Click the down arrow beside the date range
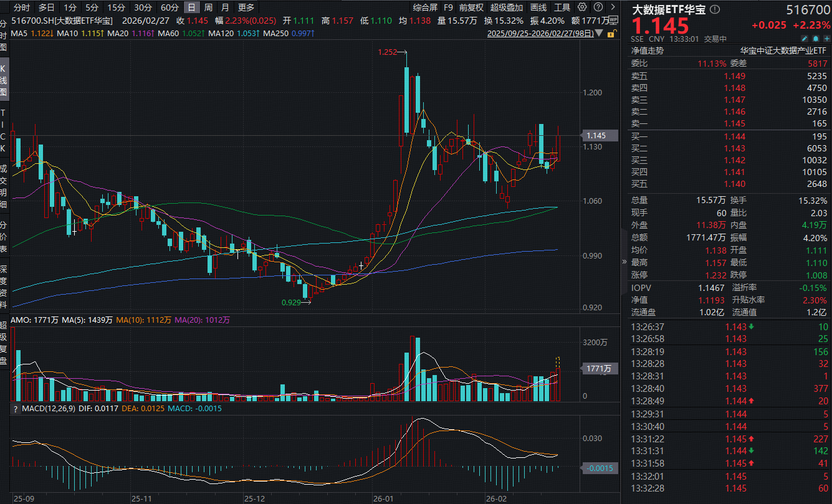 [x=598, y=34]
